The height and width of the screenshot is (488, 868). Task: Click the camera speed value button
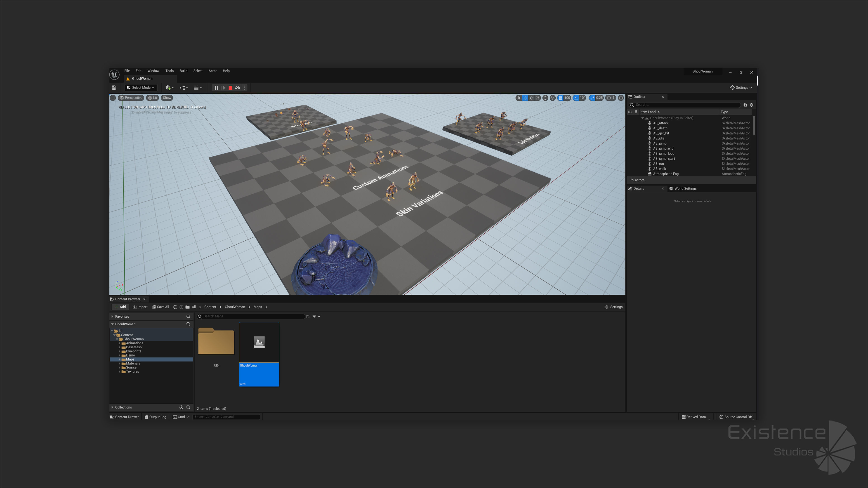coord(611,98)
